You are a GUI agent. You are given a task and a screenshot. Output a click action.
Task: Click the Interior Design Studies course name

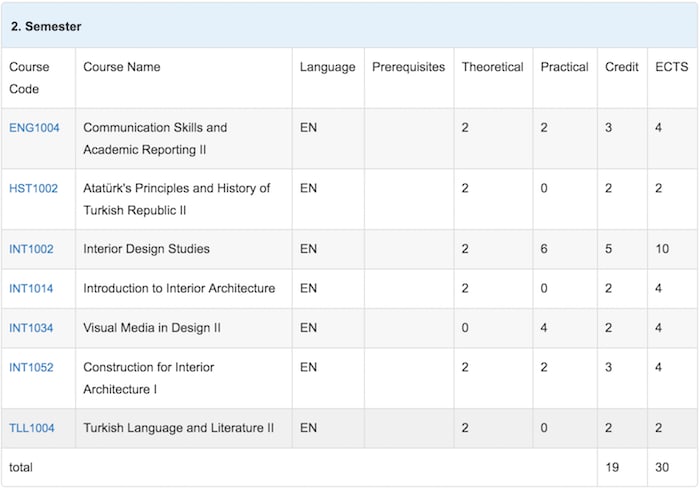tap(146, 249)
